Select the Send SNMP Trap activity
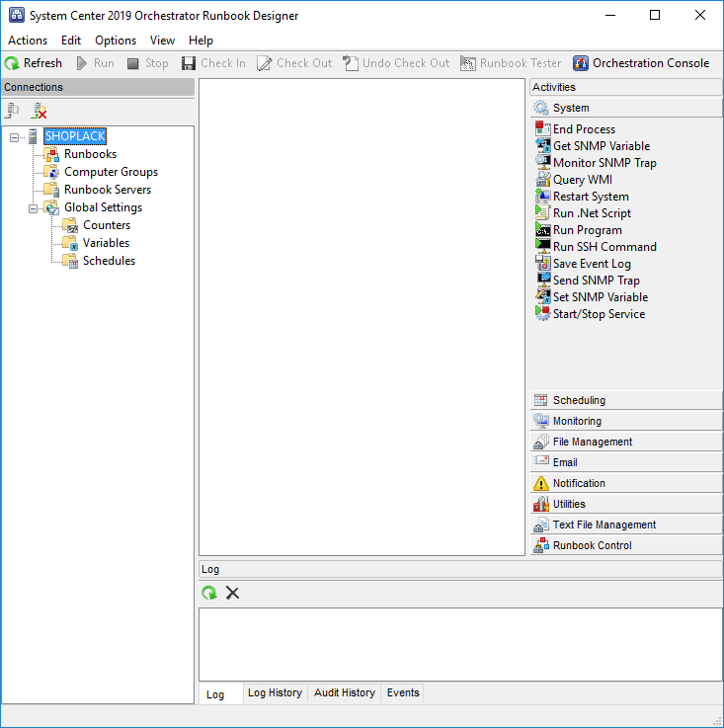Viewport: 724px width, 728px height. coord(588,280)
